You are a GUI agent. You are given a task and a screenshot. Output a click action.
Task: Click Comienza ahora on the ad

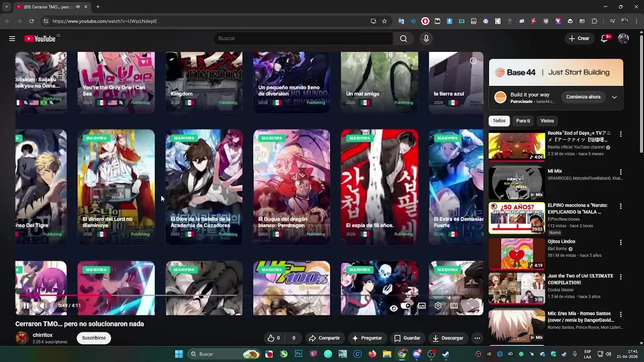coord(583,97)
